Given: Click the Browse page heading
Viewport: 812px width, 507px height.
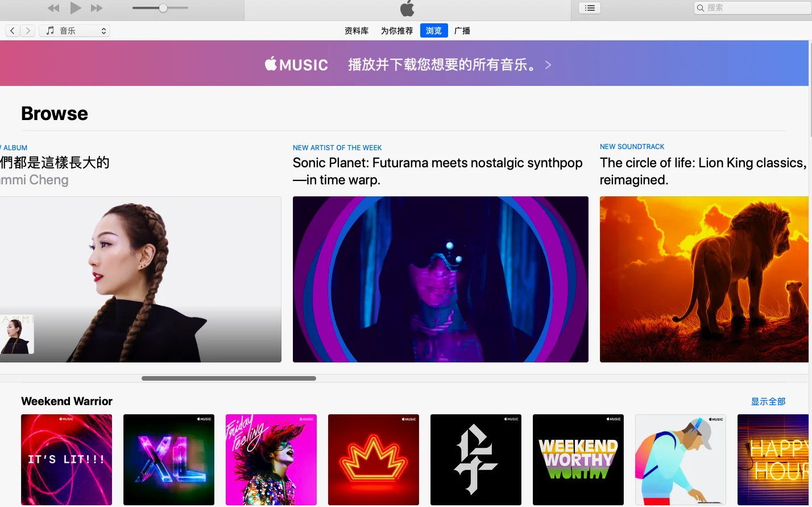Looking at the screenshot, I should point(55,114).
